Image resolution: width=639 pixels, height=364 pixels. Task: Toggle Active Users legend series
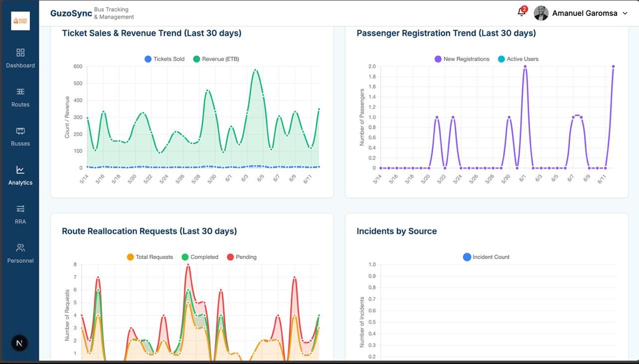click(518, 59)
